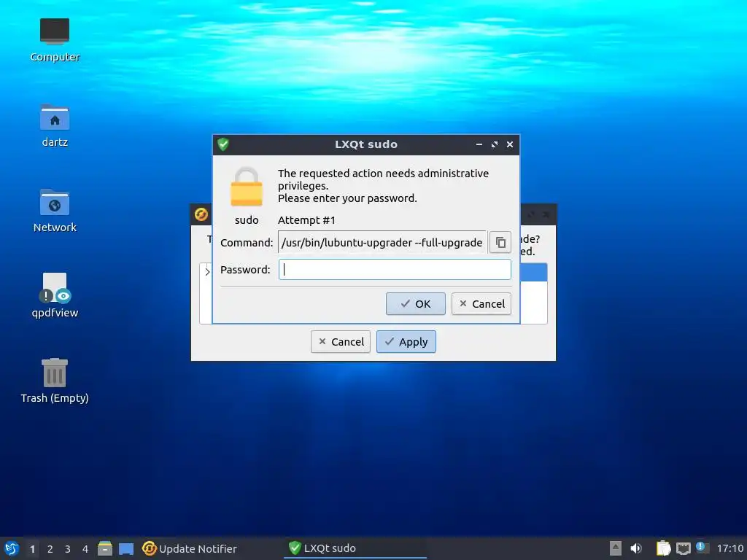
Task: Click the clock showing 17:10
Action: click(x=729, y=548)
